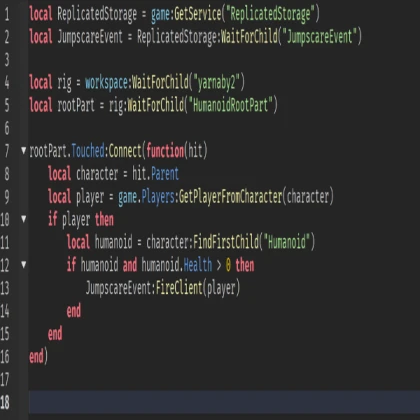Click the Touched event keyword
Image resolution: width=420 pixels, height=420 pixels.
88,151
